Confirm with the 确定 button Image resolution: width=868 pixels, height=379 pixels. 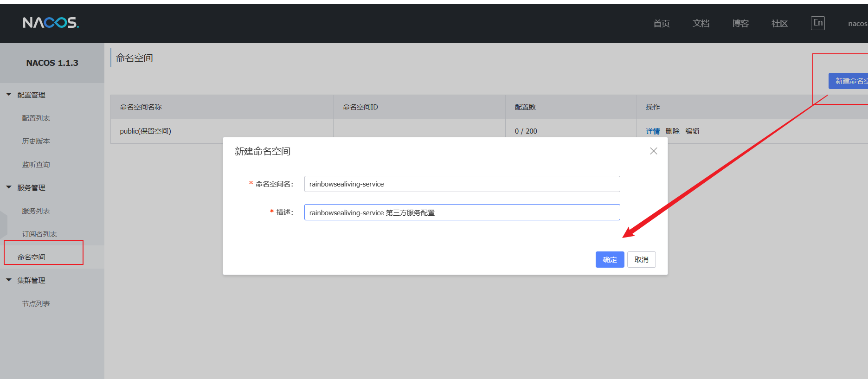pos(610,259)
